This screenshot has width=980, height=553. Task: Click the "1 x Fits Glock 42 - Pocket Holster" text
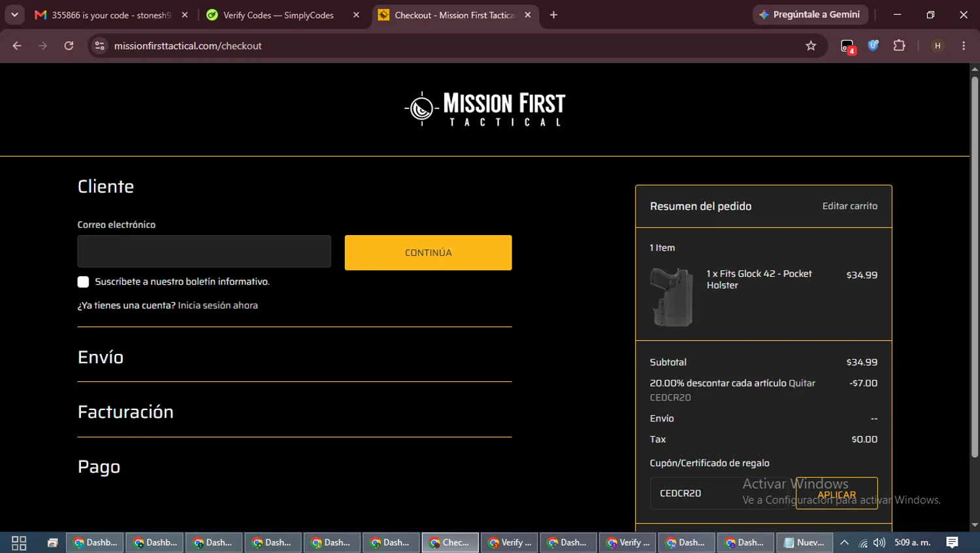759,279
